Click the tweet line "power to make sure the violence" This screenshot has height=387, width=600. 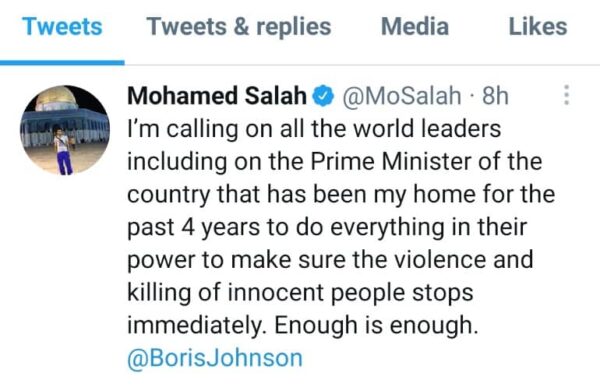coord(330,260)
